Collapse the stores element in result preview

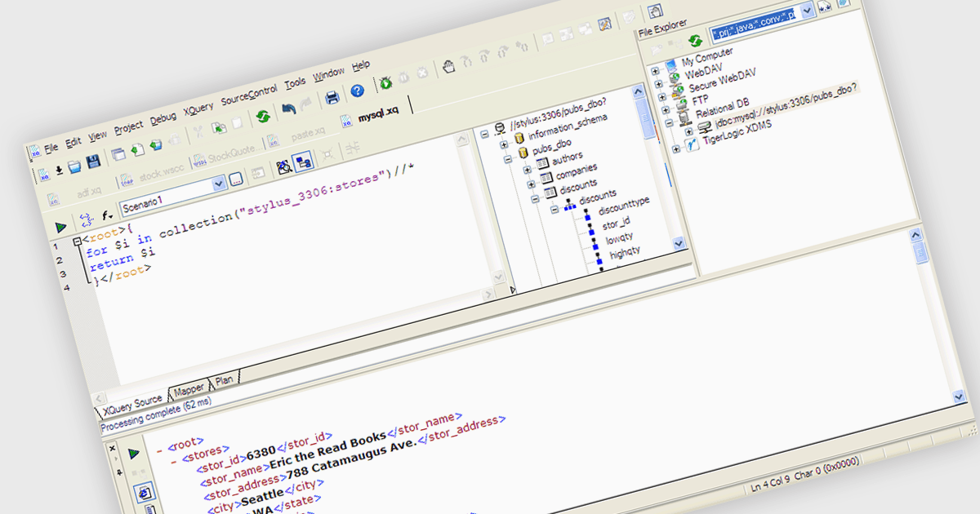pyautogui.click(x=174, y=462)
